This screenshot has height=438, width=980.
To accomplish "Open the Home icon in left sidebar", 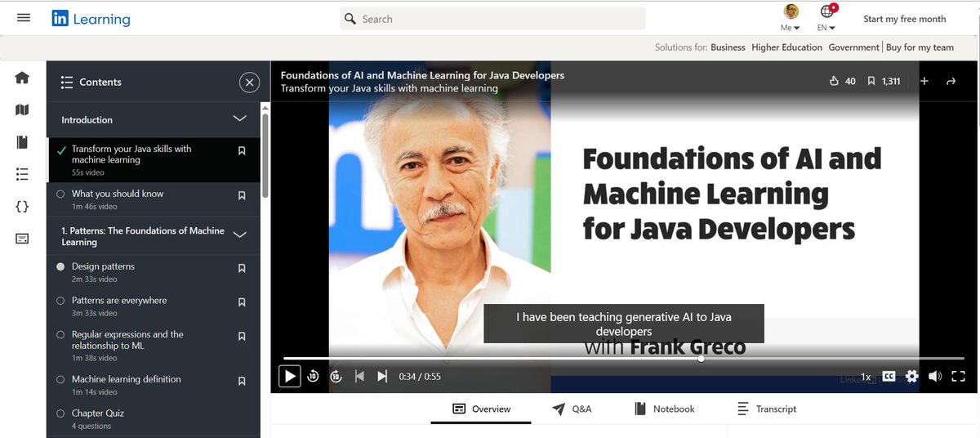I will click(x=22, y=78).
